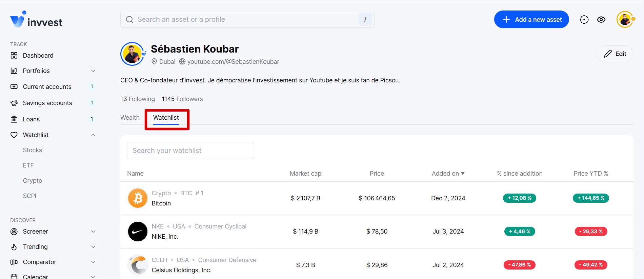Click the Calendar icon in sidebar
The height and width of the screenshot is (279, 644).
coord(14,277)
